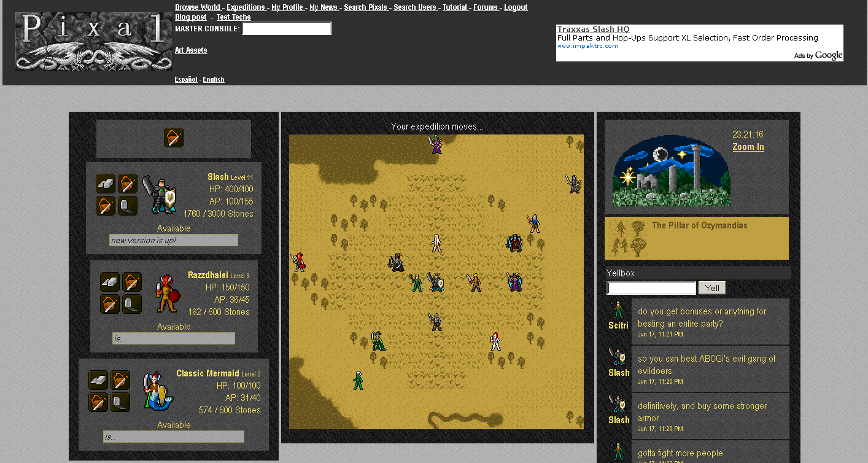Click the tombstone icon in Razzdhalei's panel
Viewport: 868px width, 463px height.
tap(132, 304)
